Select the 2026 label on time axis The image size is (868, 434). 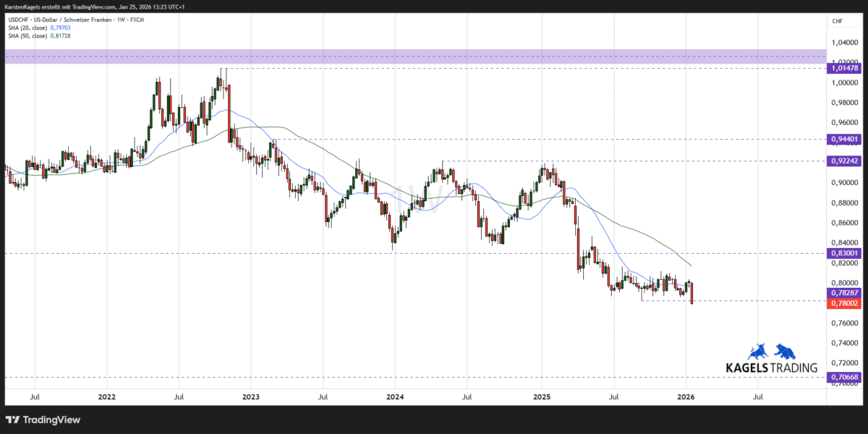pos(685,397)
